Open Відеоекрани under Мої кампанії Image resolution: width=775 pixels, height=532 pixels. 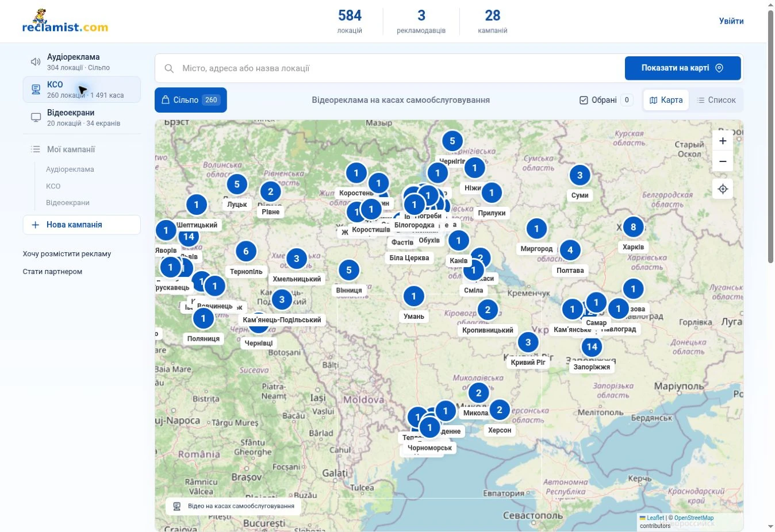tap(68, 203)
